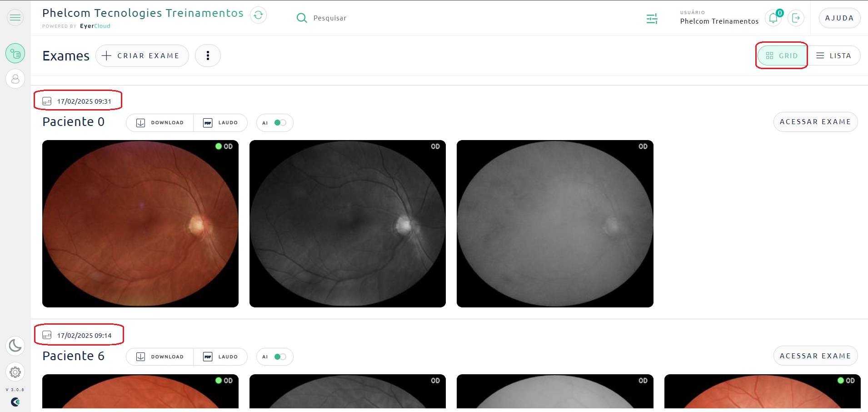
Task: Click the logout icon
Action: (796, 18)
